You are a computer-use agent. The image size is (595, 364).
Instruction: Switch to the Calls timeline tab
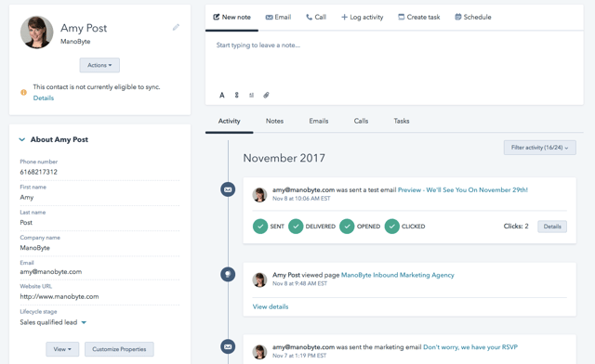coord(361,121)
